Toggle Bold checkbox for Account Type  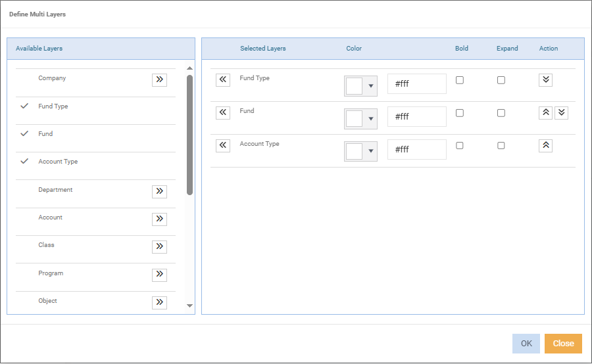pos(460,146)
